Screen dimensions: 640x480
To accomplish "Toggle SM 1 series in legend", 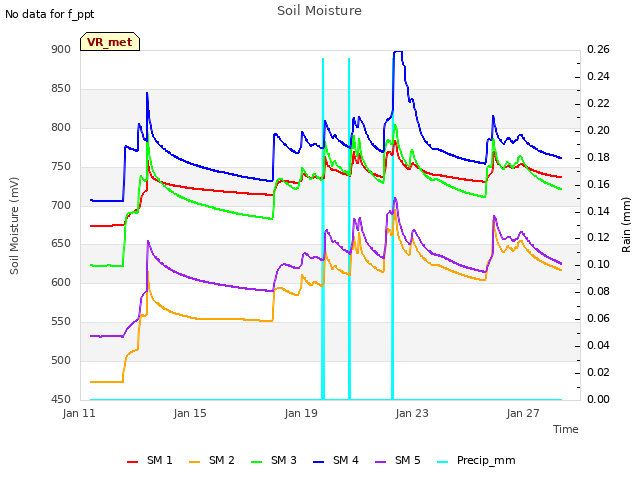I will click(150, 461).
